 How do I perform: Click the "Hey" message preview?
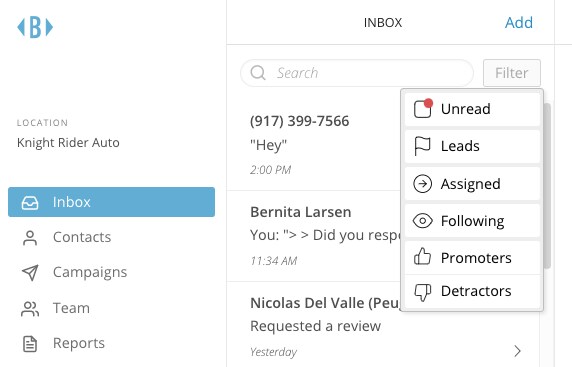(268, 145)
